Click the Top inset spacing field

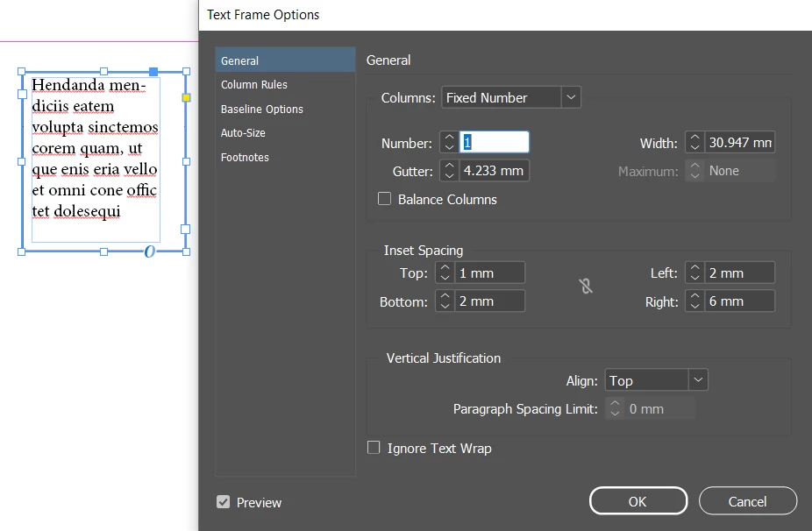pos(489,273)
